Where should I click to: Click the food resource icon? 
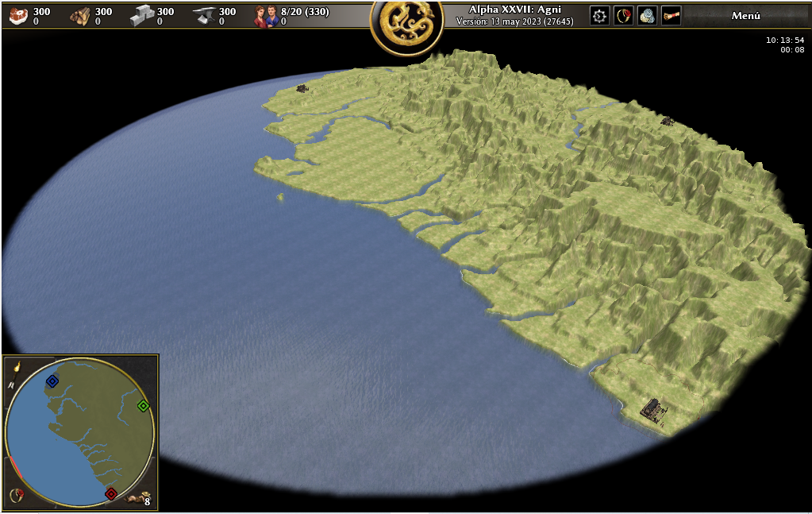pyautogui.click(x=18, y=16)
